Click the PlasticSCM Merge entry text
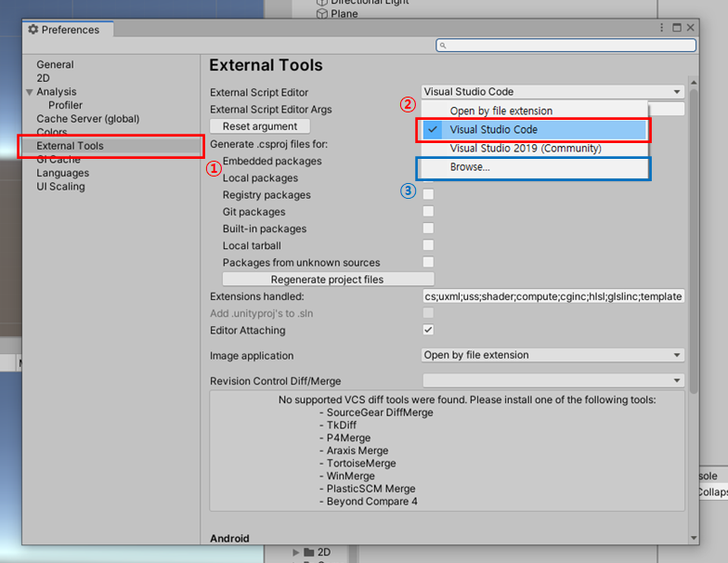This screenshot has width=728, height=563. point(371,489)
